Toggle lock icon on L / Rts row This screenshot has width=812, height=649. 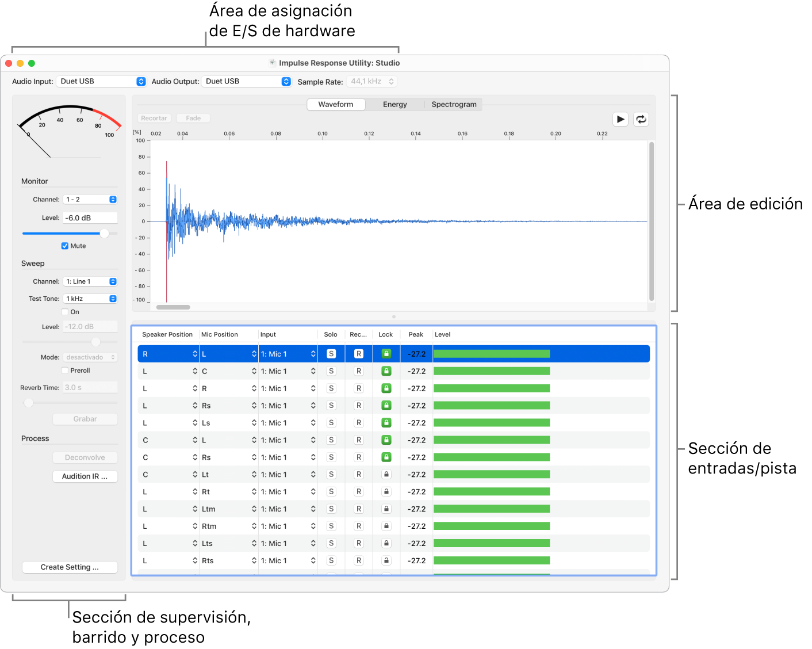coord(386,560)
